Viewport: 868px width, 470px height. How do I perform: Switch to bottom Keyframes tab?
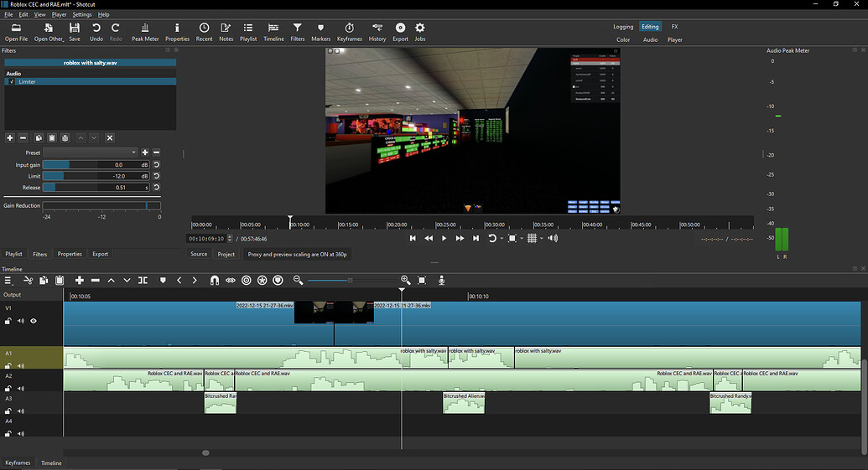18,462
